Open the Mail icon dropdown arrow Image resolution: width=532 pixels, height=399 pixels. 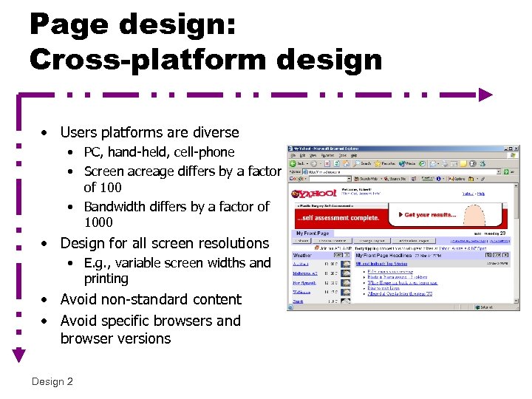[438, 163]
